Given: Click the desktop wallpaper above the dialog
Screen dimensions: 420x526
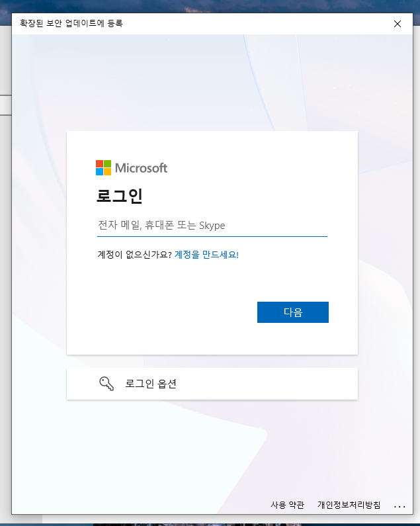Looking at the screenshot, I should [198, 5].
